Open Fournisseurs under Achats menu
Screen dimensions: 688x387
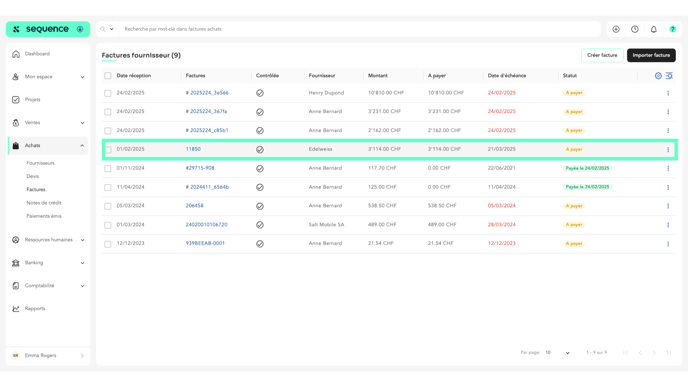point(40,163)
